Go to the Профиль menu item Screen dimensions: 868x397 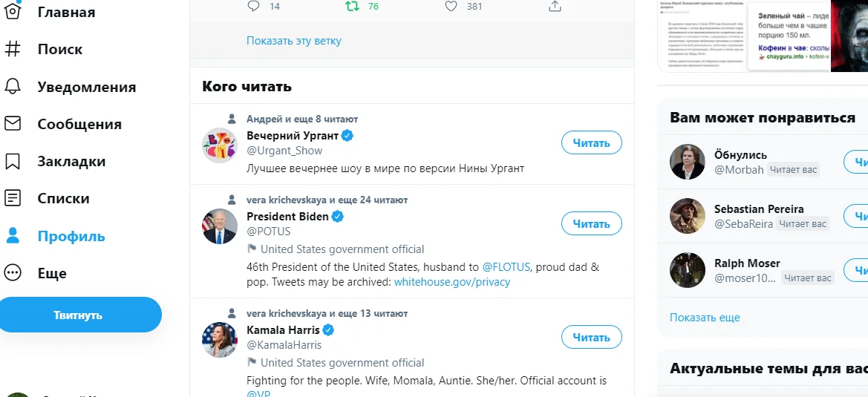(71, 236)
